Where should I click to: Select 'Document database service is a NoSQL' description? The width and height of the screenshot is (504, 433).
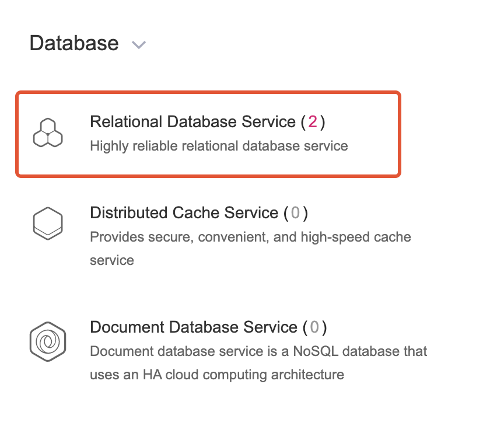click(x=215, y=351)
